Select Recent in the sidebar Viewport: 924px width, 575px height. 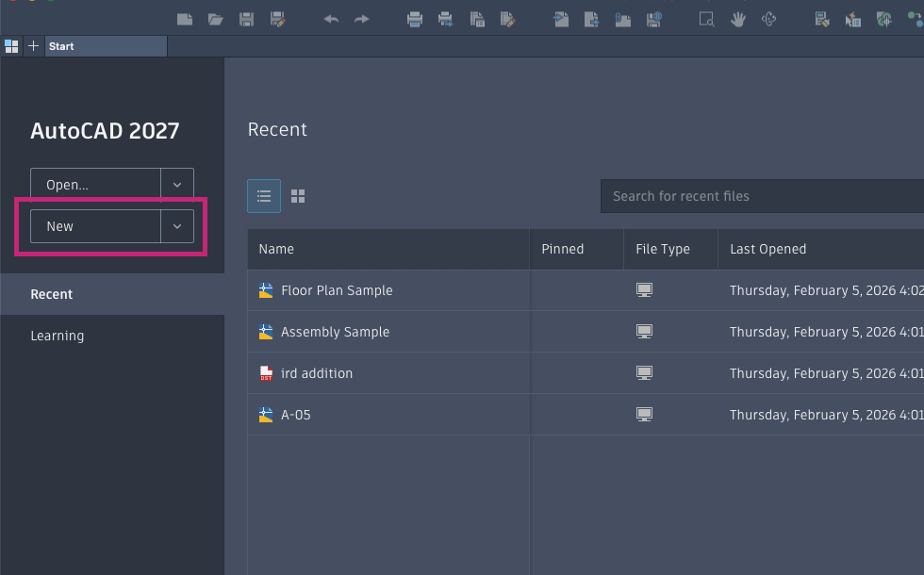tap(112, 294)
